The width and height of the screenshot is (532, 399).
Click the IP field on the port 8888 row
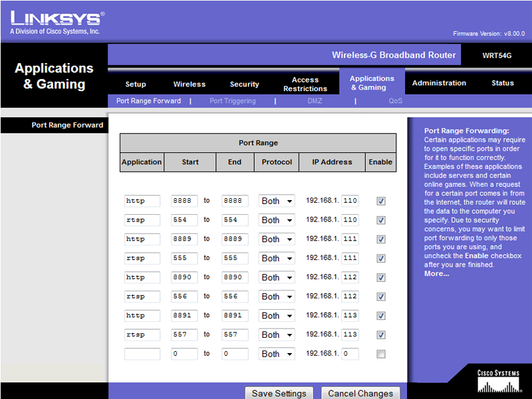(350, 201)
